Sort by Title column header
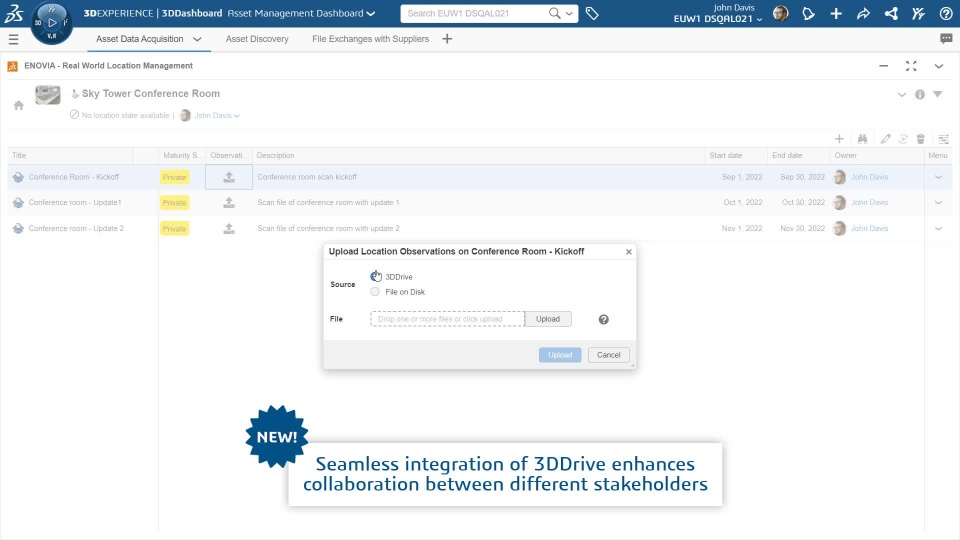 (19, 156)
